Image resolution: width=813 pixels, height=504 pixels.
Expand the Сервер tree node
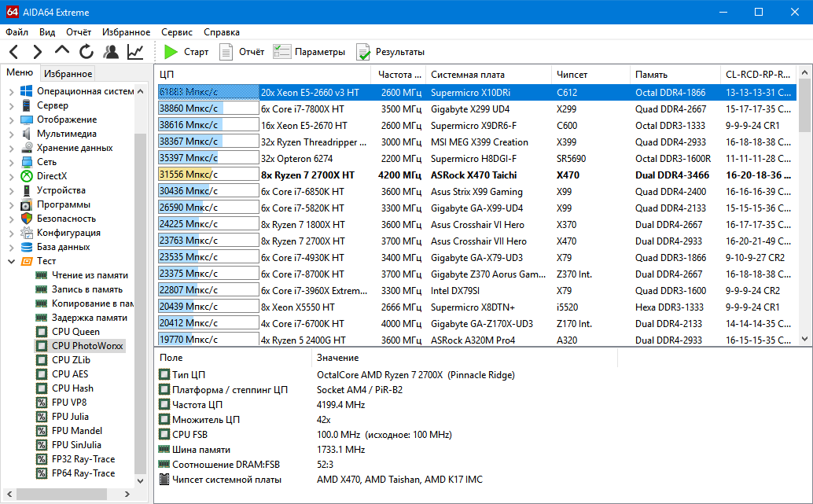tap(12, 106)
